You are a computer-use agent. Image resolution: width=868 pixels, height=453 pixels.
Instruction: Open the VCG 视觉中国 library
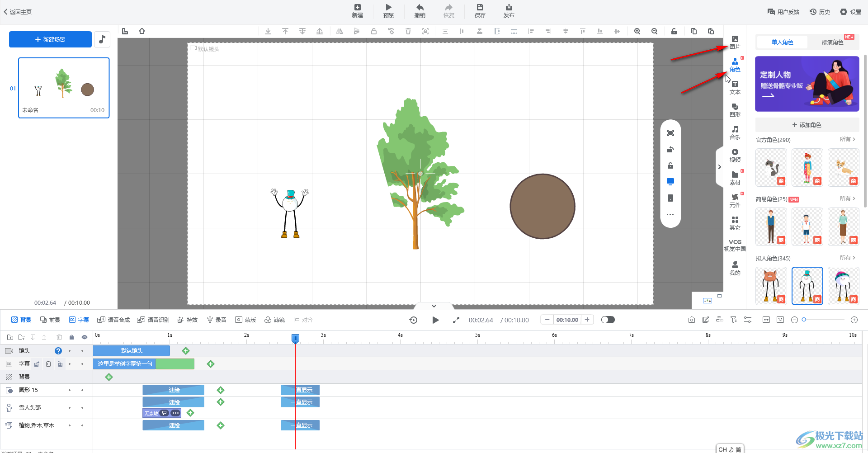click(735, 245)
